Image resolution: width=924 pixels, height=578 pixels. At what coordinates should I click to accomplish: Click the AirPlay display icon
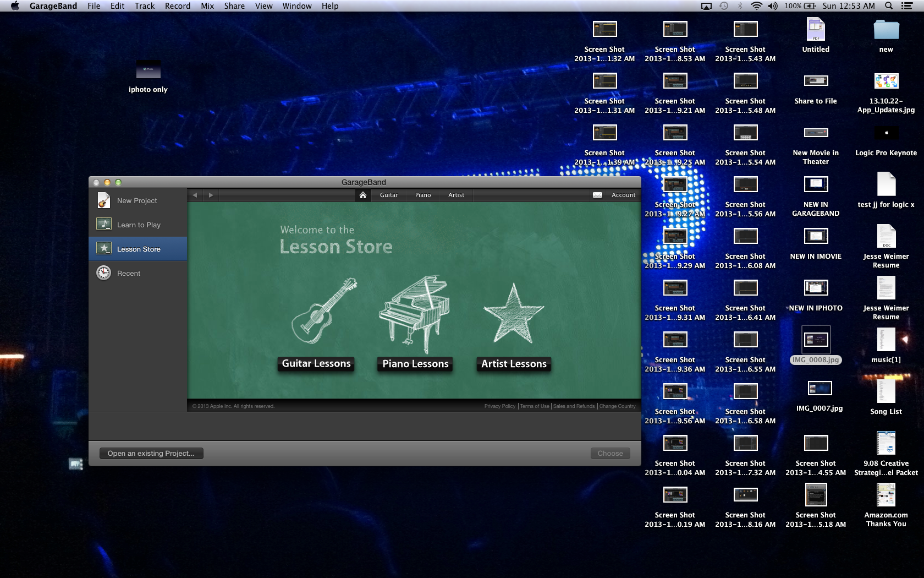(x=707, y=6)
